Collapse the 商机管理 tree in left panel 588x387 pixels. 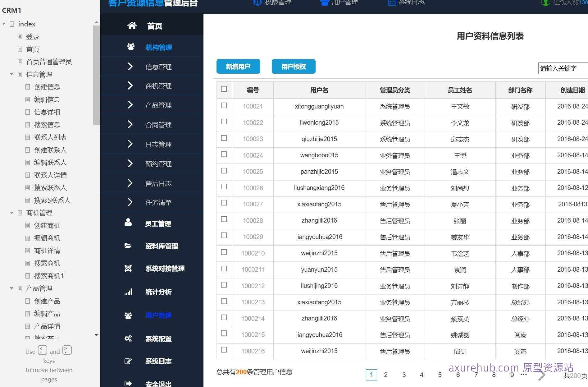coord(11,213)
